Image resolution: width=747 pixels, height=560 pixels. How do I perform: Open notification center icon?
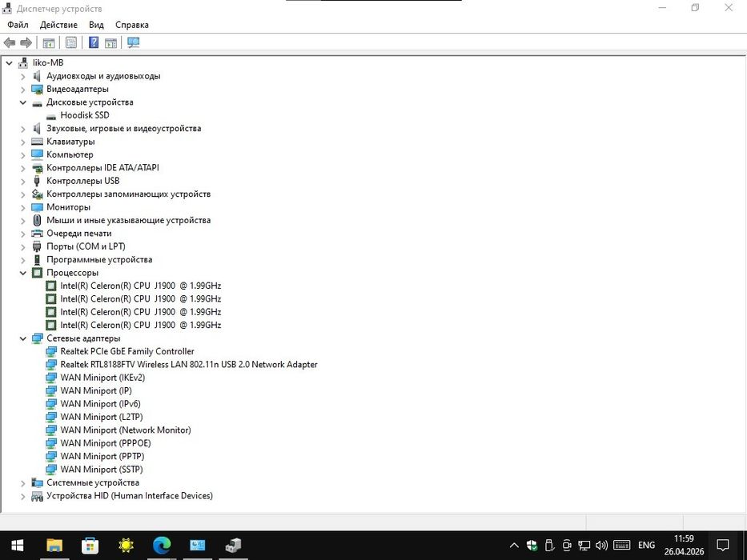click(x=723, y=546)
